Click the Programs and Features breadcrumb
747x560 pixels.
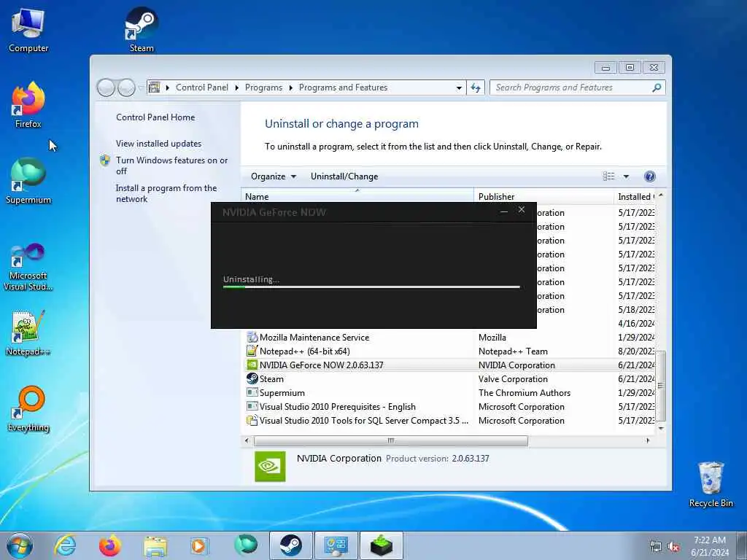coord(343,87)
